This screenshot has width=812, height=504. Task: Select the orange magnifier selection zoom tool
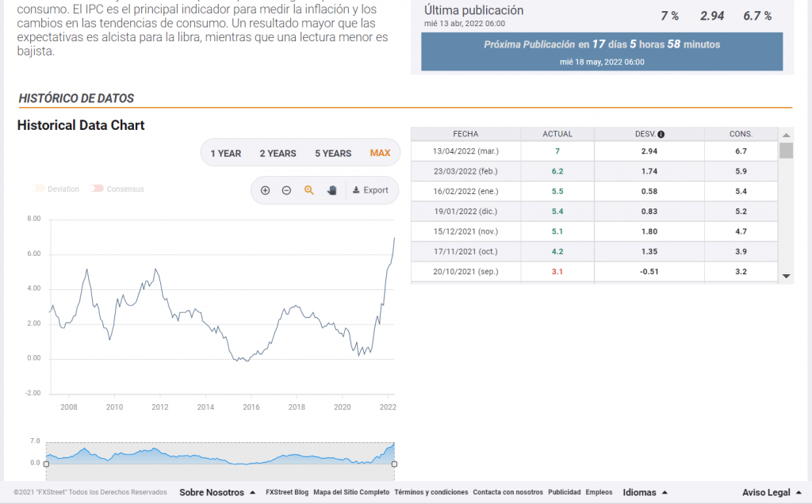[309, 190]
